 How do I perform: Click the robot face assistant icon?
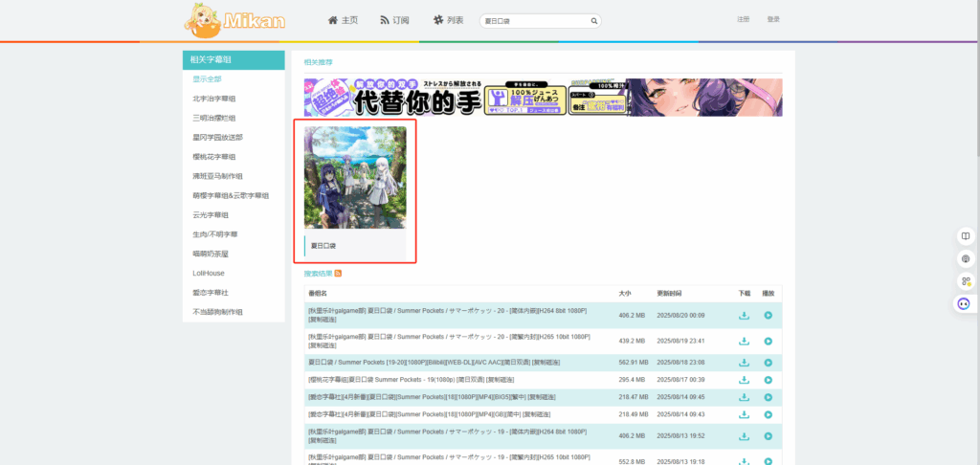[966, 303]
